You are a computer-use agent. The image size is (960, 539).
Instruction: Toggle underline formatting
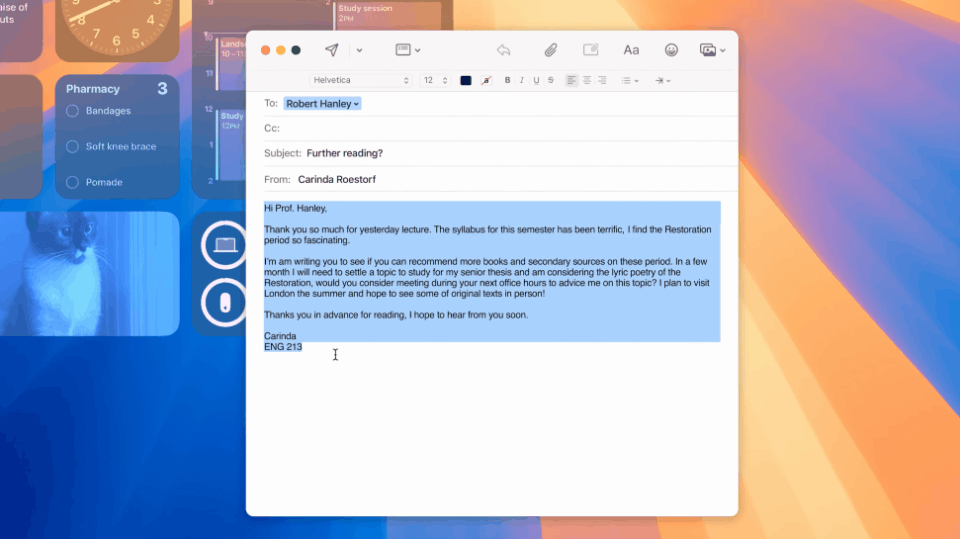click(536, 80)
